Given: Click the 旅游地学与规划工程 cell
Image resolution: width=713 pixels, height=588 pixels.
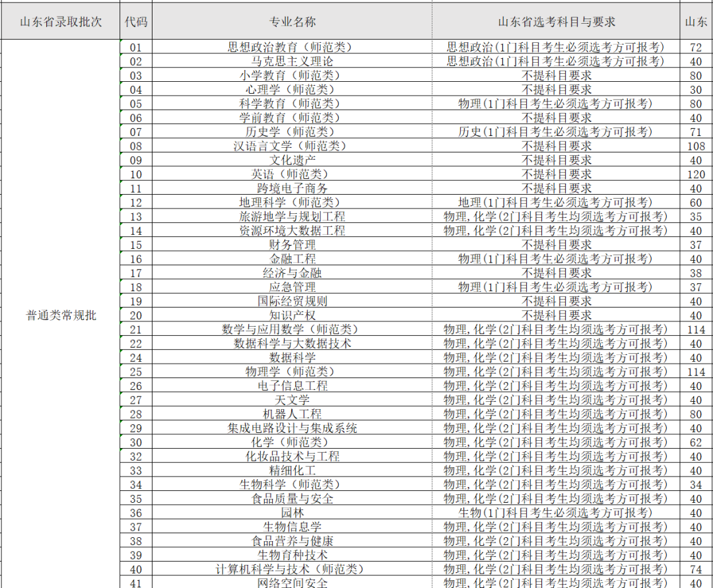Looking at the screenshot, I should [x=292, y=216].
